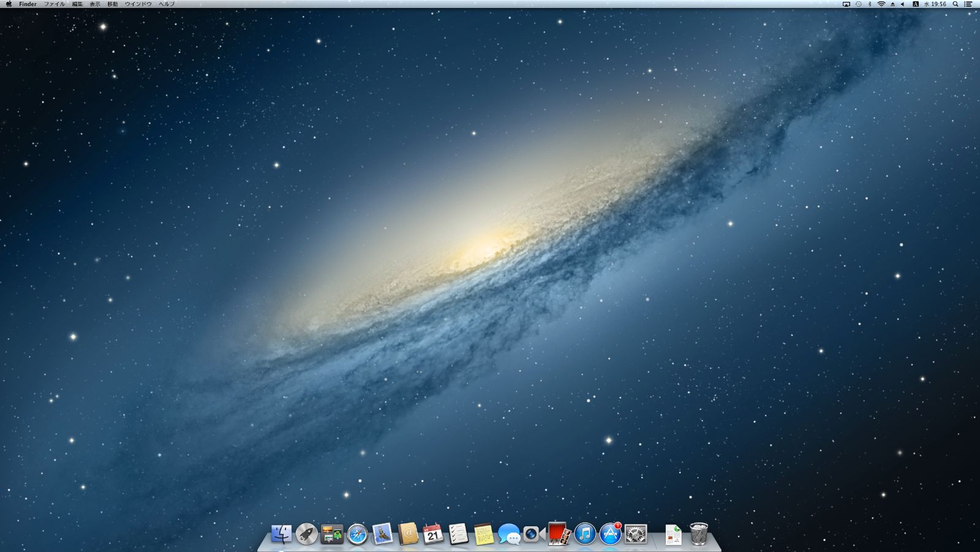Open the ウインドウ menu
This screenshot has height=552, width=980.
point(138,4)
